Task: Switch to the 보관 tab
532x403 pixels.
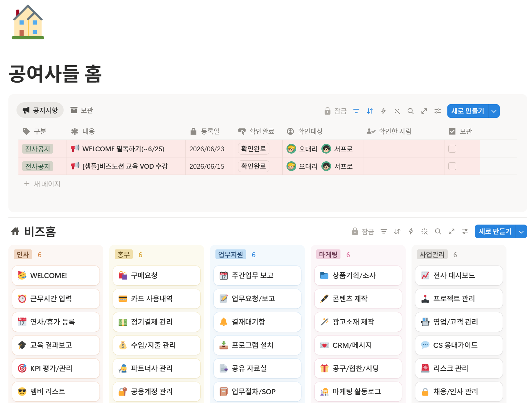Action: coord(82,110)
